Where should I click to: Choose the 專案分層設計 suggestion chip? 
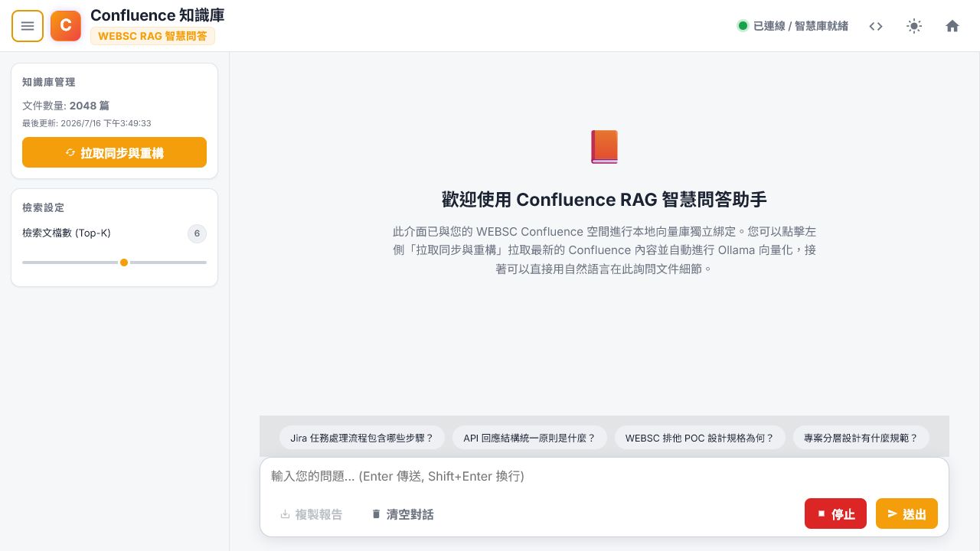coord(861,439)
